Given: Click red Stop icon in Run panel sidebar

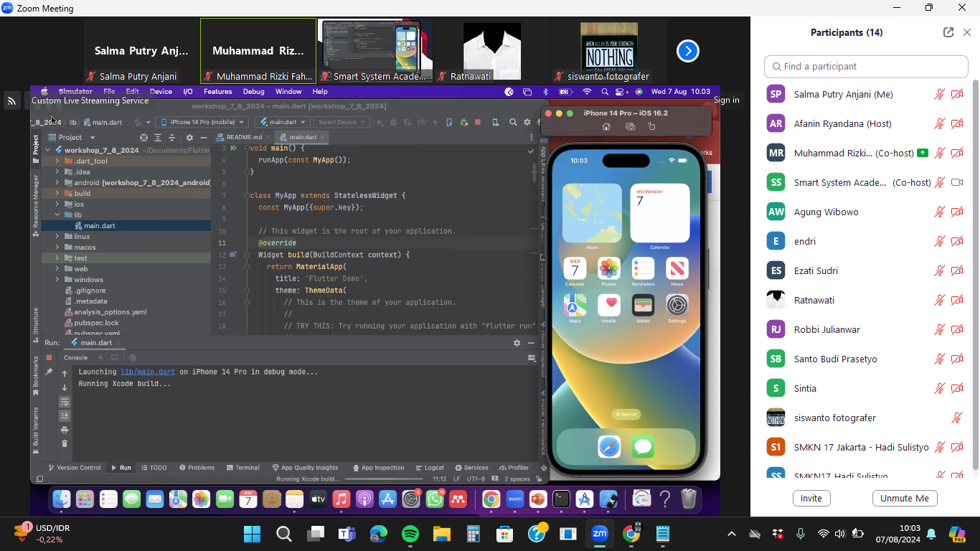Looking at the screenshot, I should [49, 357].
